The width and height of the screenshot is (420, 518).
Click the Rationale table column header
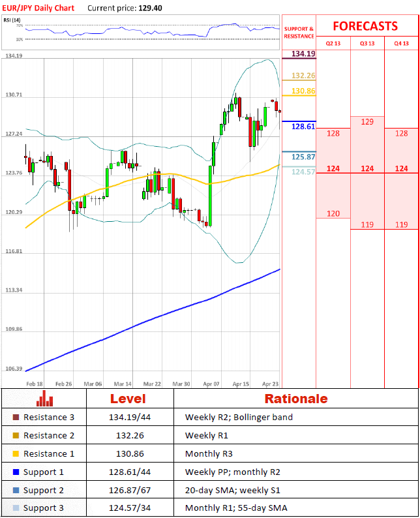[x=296, y=399]
